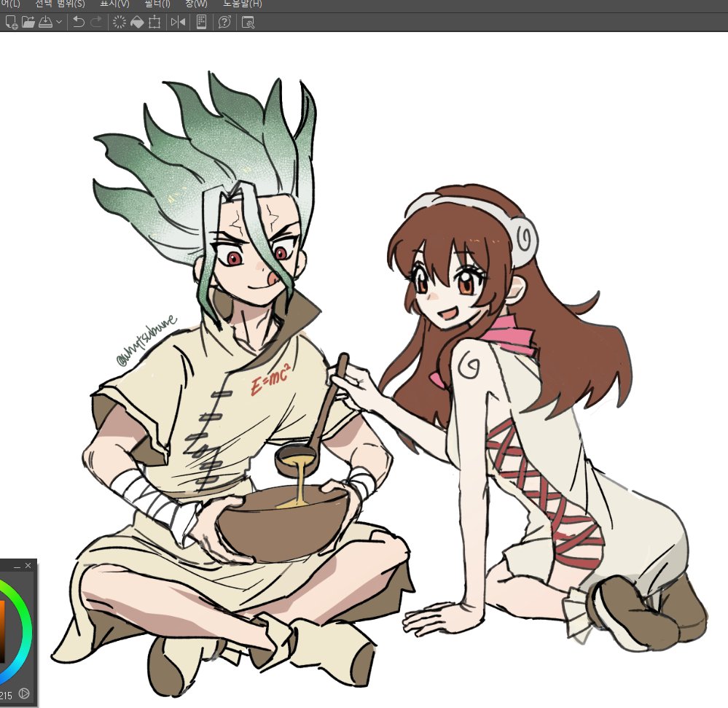Redo the undone action

tap(96, 22)
